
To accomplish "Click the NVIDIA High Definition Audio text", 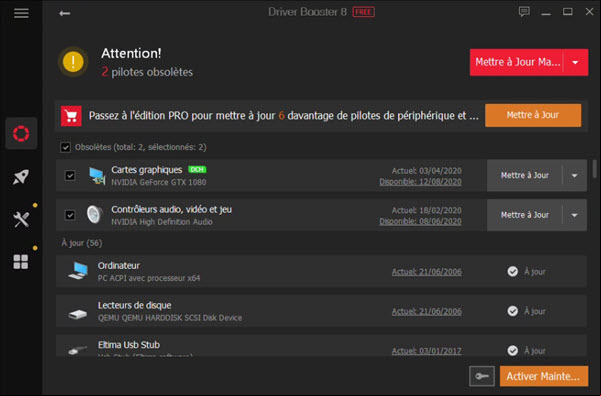I will (x=162, y=222).
